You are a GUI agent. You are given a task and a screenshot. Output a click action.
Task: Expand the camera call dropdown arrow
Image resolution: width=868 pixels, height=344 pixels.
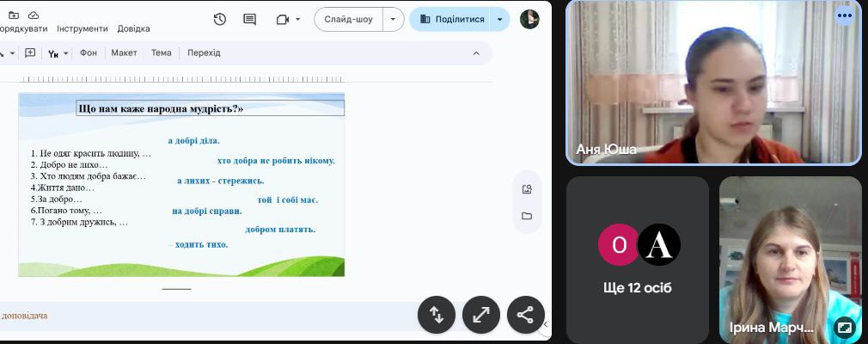coord(298,20)
